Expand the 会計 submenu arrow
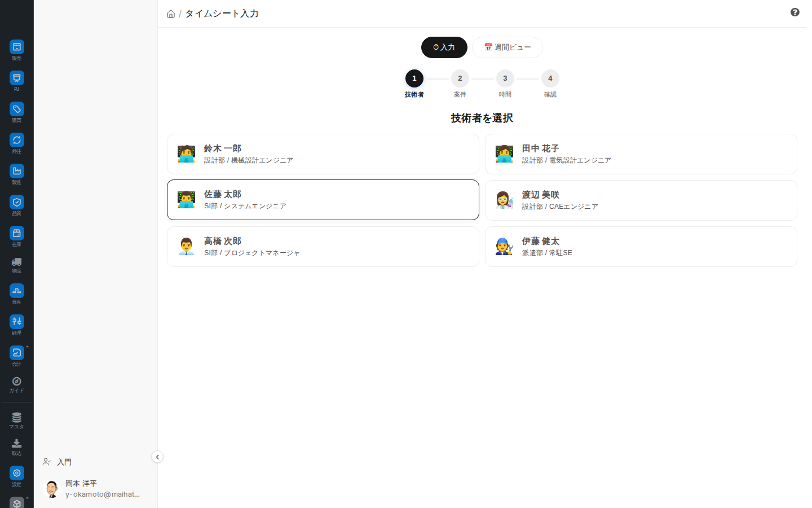Viewport: 812px width, 508px height. (27, 347)
